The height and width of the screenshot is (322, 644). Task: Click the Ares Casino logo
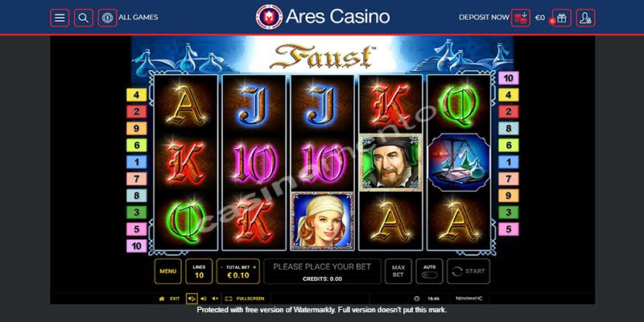click(x=323, y=17)
